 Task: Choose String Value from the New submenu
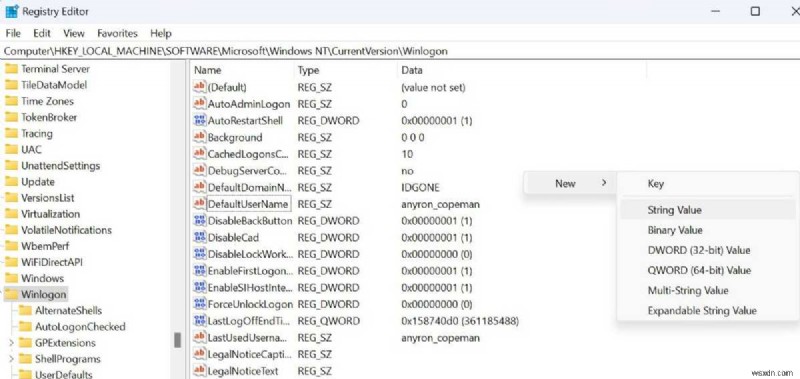coord(708,210)
